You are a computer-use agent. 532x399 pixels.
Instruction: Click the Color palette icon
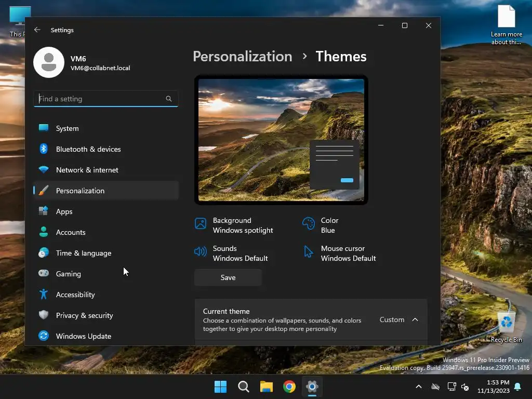click(309, 223)
